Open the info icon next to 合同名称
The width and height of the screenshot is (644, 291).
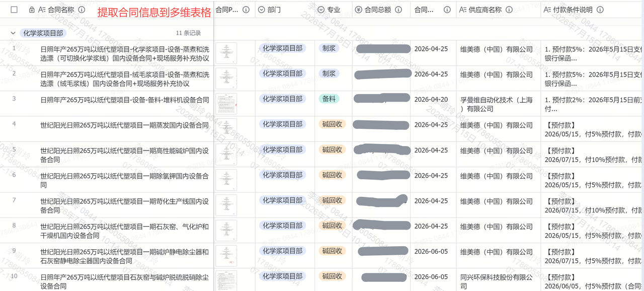82,10
